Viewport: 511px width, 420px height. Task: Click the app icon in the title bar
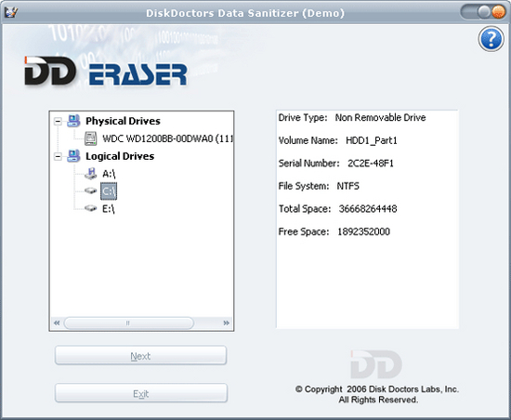click(x=11, y=13)
